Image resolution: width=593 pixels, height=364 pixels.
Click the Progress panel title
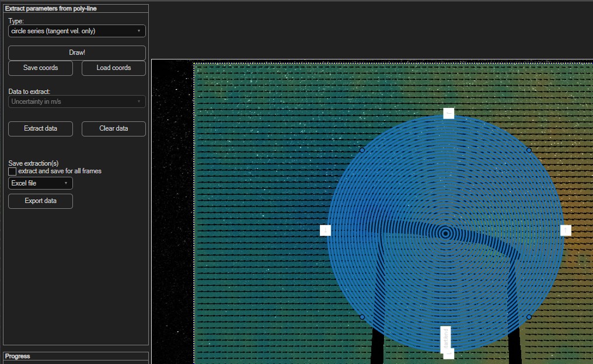pos(18,356)
